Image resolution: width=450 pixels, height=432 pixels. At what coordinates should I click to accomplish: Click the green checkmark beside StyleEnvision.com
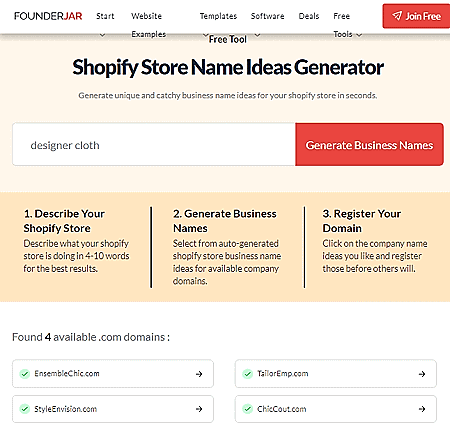point(25,409)
